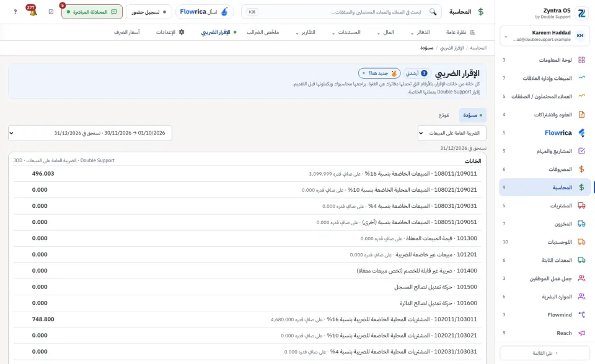Click the inventory truck icon
The height and width of the screenshot is (364, 595).
point(581,223)
